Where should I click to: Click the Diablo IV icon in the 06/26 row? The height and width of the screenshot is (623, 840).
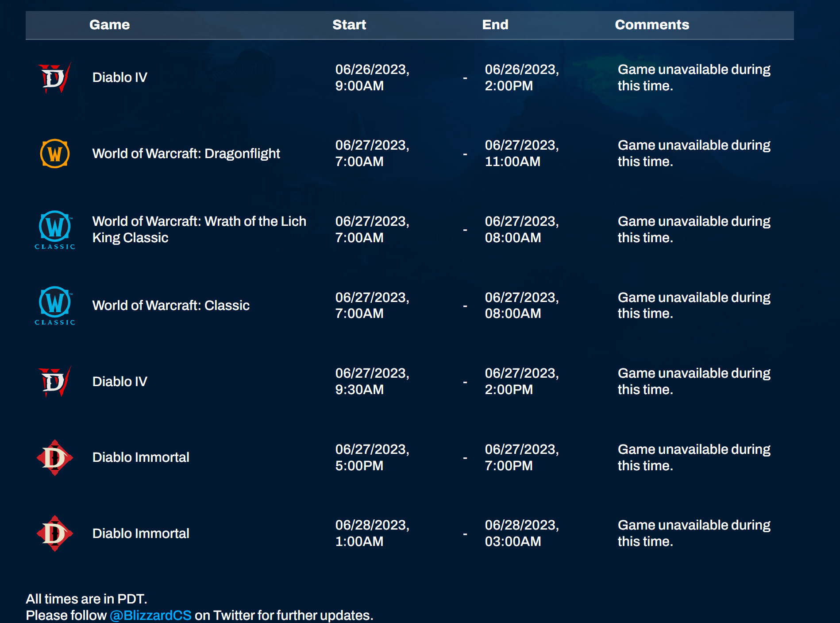point(54,78)
